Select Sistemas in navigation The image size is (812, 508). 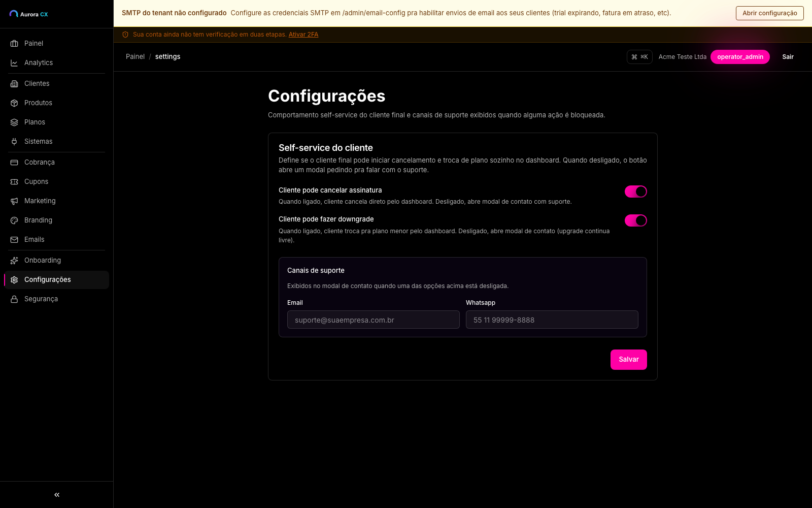pyautogui.click(x=56, y=142)
